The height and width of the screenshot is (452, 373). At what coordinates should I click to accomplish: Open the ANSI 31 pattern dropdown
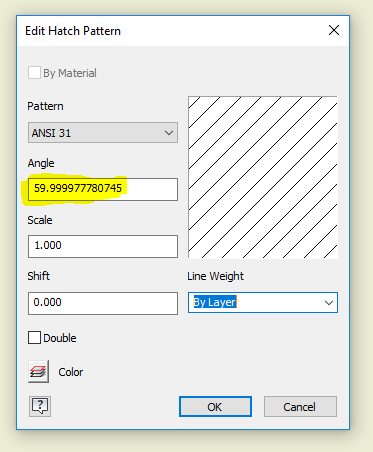pyautogui.click(x=103, y=133)
